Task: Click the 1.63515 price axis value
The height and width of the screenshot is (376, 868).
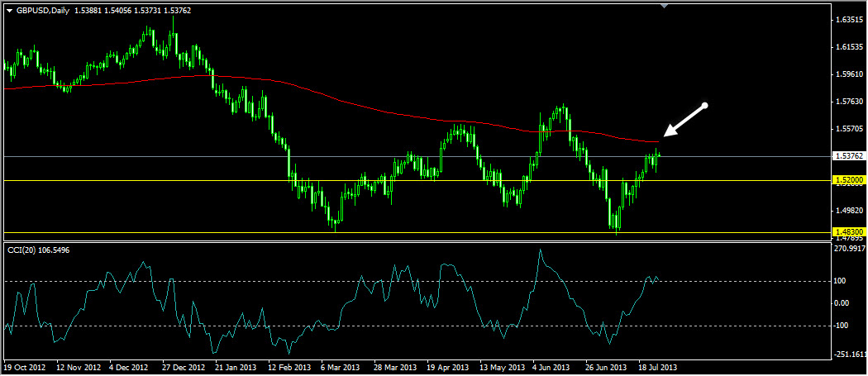Action: [848, 20]
